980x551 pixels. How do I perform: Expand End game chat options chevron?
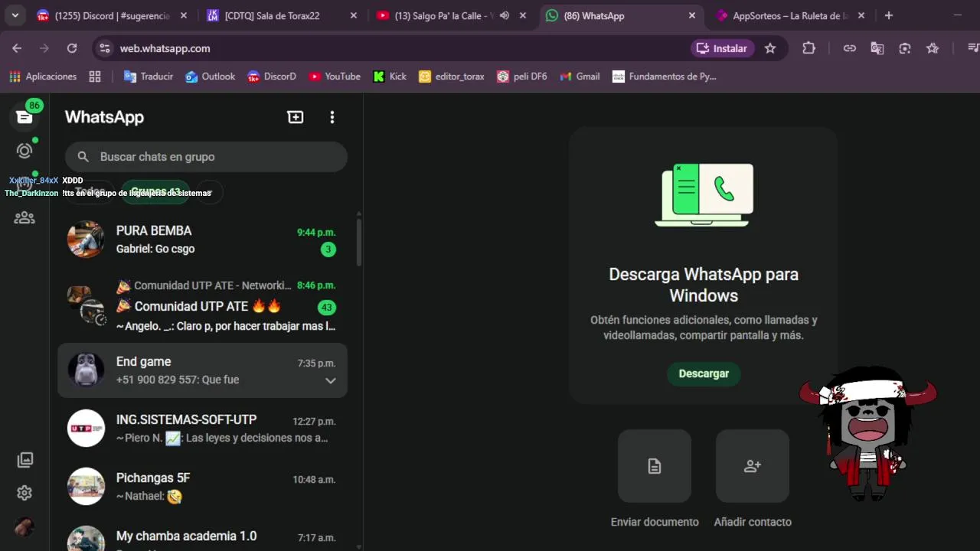tap(331, 380)
